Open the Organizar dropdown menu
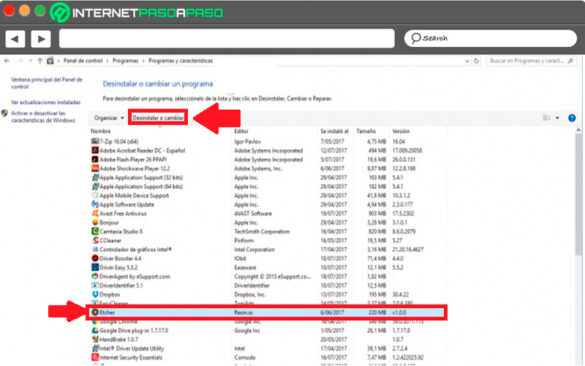 pos(109,118)
